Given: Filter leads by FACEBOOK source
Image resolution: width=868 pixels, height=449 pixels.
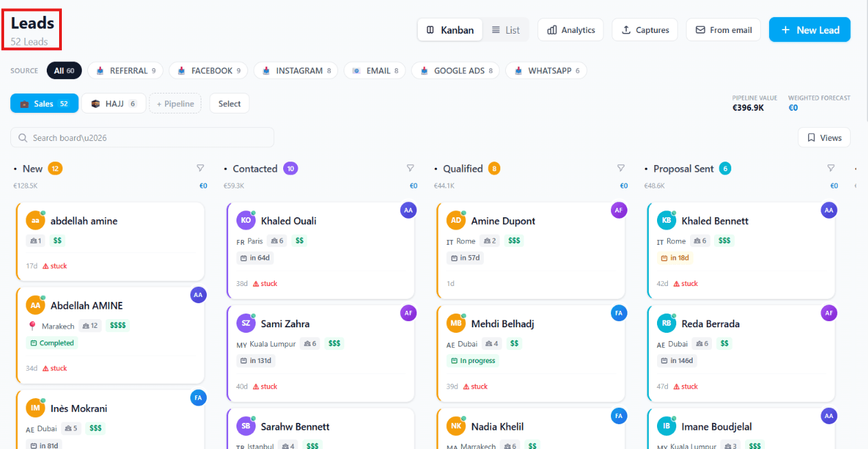Looking at the screenshot, I should point(209,71).
